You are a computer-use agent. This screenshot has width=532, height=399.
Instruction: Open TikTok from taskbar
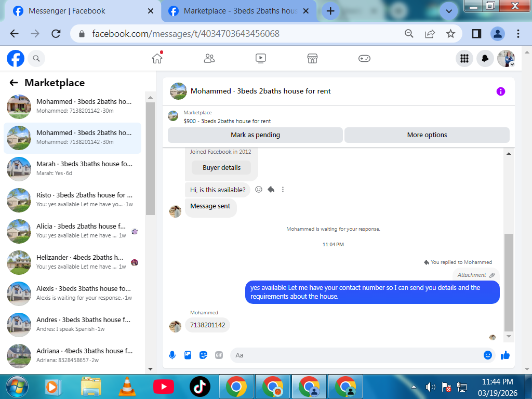click(200, 387)
